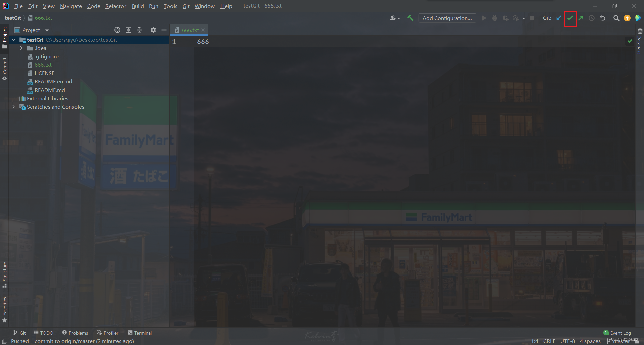
Task: Click the Profiler run icon
Action: [x=516, y=18]
